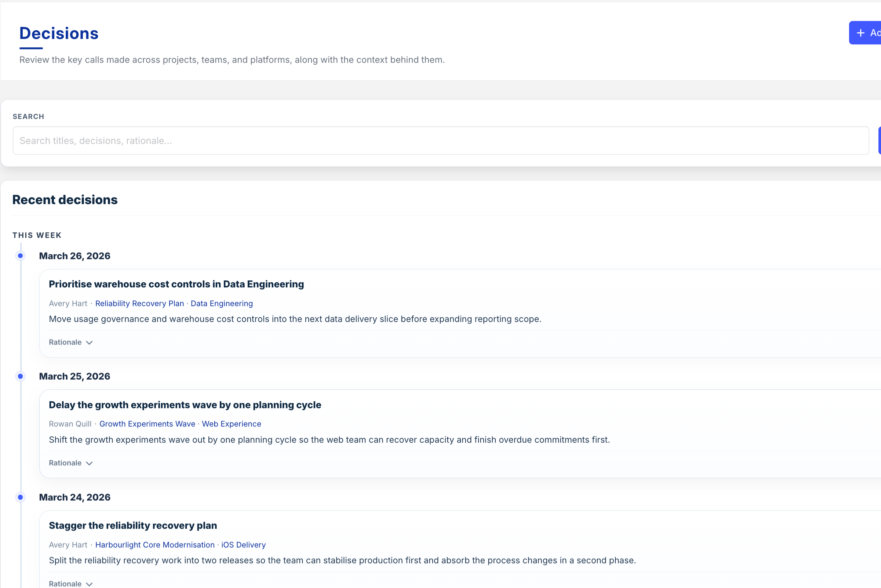
Task: Click the chevron next to first Rationale
Action: pyautogui.click(x=89, y=342)
